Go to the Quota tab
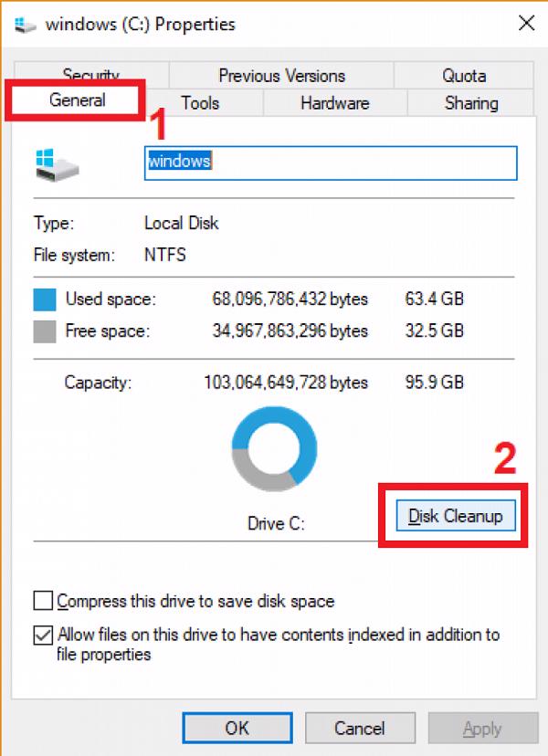This screenshot has height=756, width=548. [464, 76]
